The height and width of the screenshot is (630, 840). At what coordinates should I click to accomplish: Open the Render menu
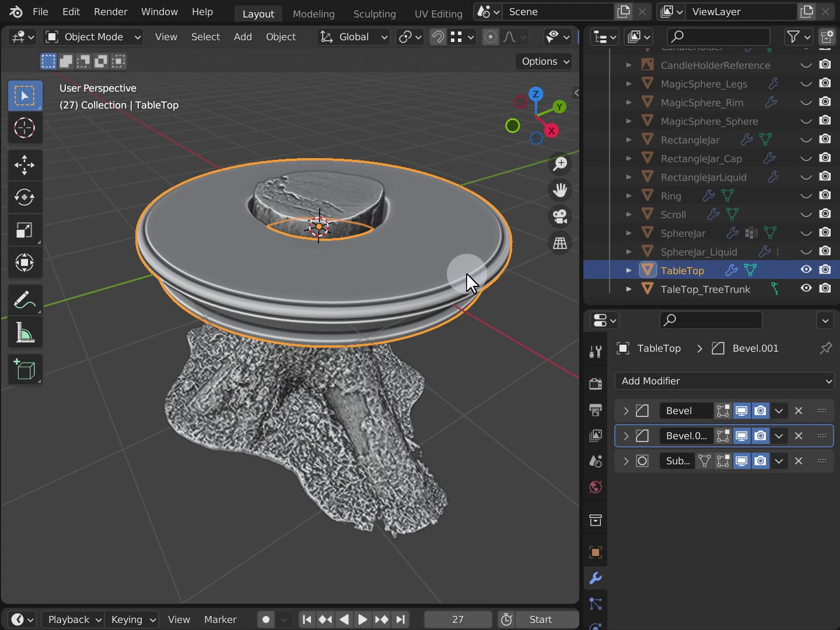110,12
